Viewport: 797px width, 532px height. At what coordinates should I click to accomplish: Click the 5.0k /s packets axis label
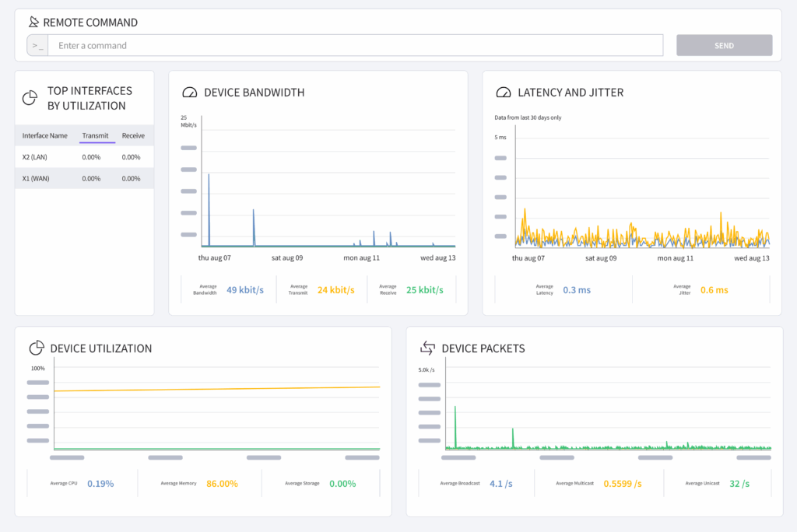click(427, 370)
